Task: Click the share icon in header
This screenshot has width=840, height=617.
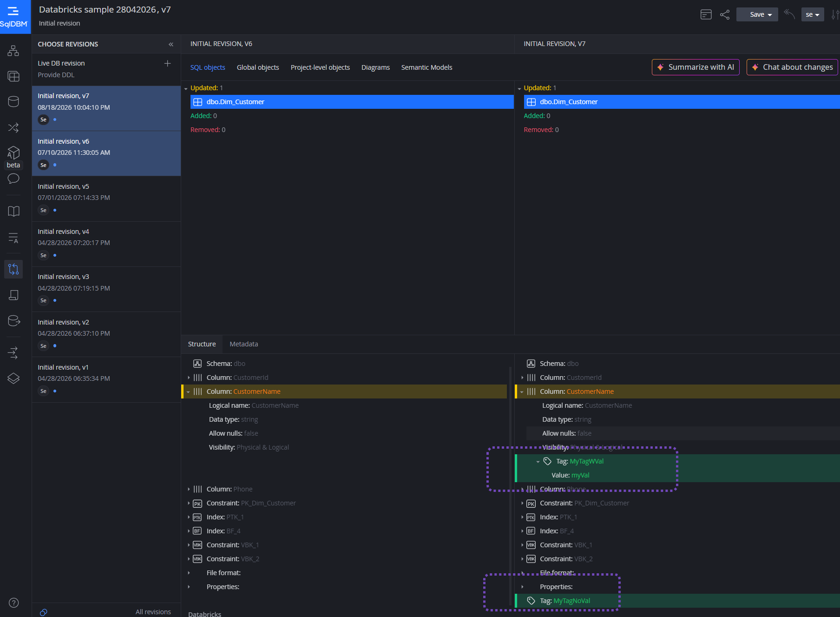Action: [725, 14]
